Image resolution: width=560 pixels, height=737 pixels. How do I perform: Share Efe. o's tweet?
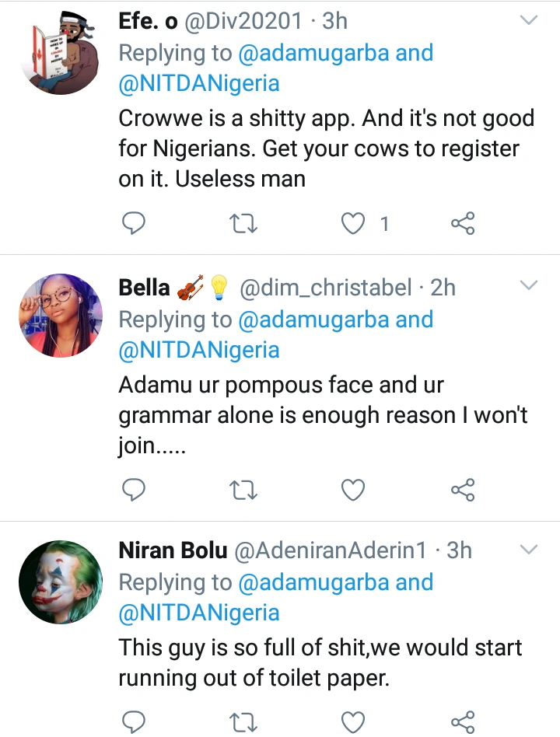coord(463,225)
